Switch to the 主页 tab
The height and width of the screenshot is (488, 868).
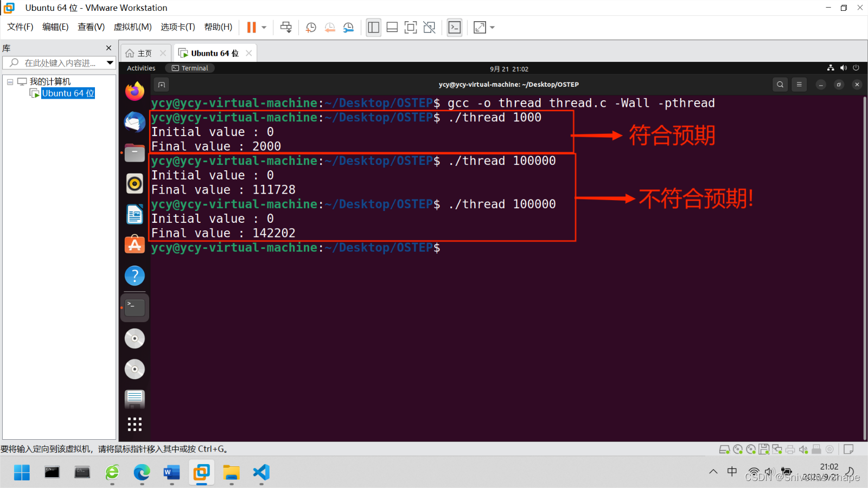coord(143,53)
